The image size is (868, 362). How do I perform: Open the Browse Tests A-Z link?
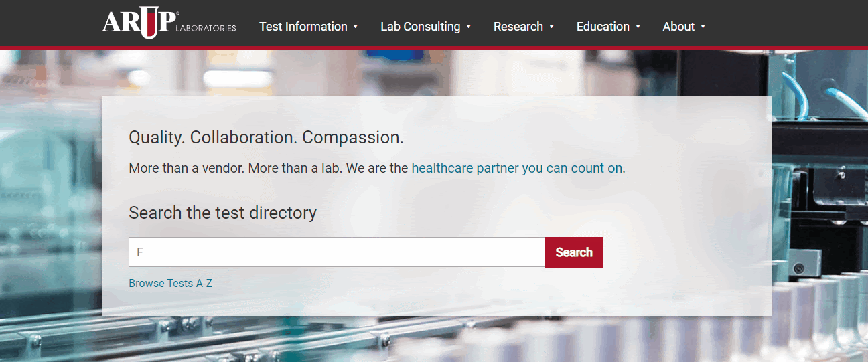(x=170, y=284)
